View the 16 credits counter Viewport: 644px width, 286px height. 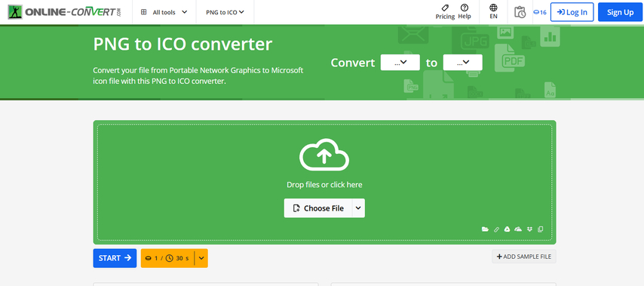[540, 12]
